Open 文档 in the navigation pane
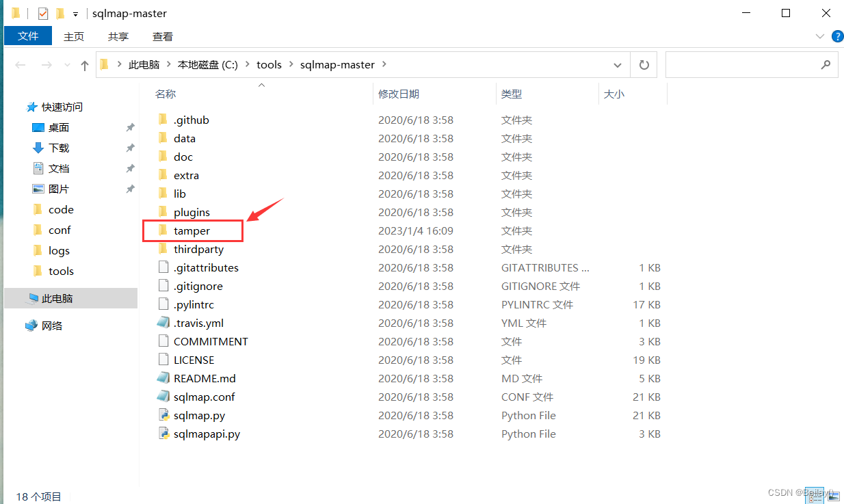The height and width of the screenshot is (504, 844). pyautogui.click(x=59, y=169)
